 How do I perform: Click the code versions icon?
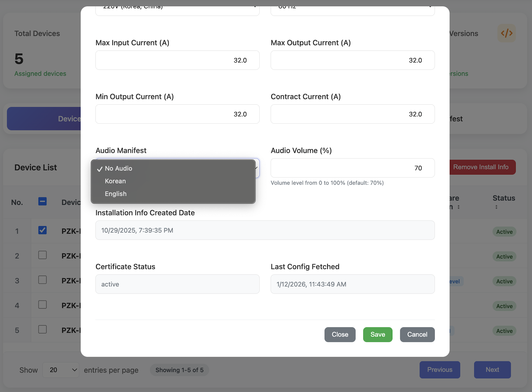(506, 33)
